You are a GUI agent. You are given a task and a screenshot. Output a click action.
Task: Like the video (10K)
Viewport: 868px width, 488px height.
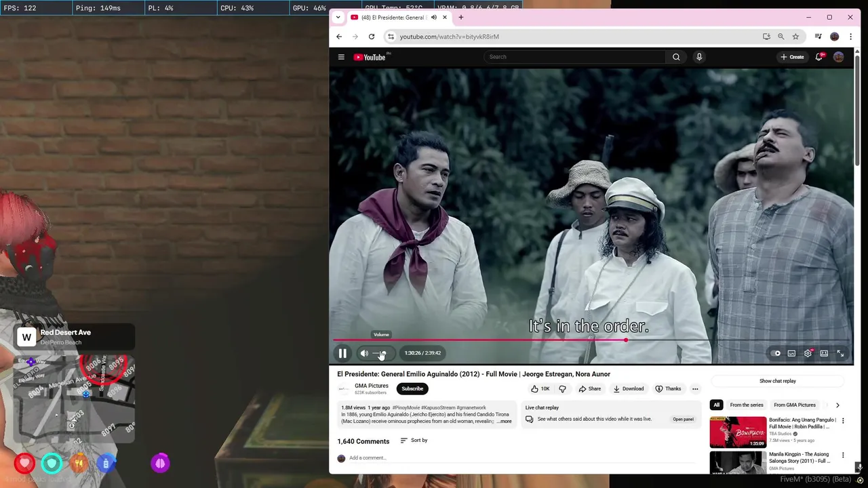pos(540,389)
